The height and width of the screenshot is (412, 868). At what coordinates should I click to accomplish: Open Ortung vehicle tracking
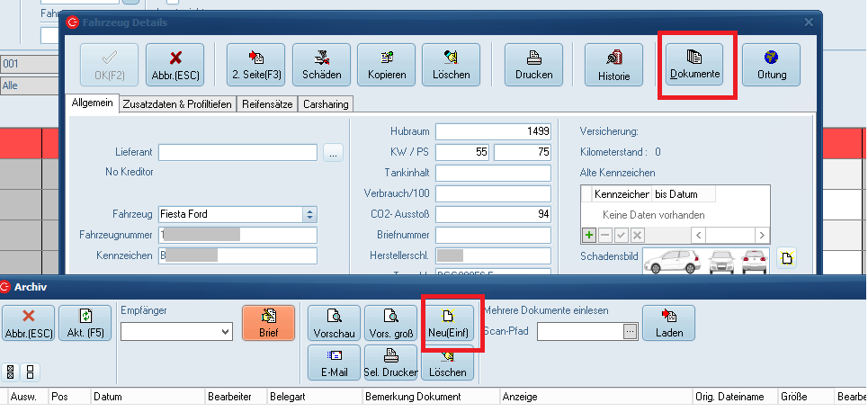(x=771, y=65)
